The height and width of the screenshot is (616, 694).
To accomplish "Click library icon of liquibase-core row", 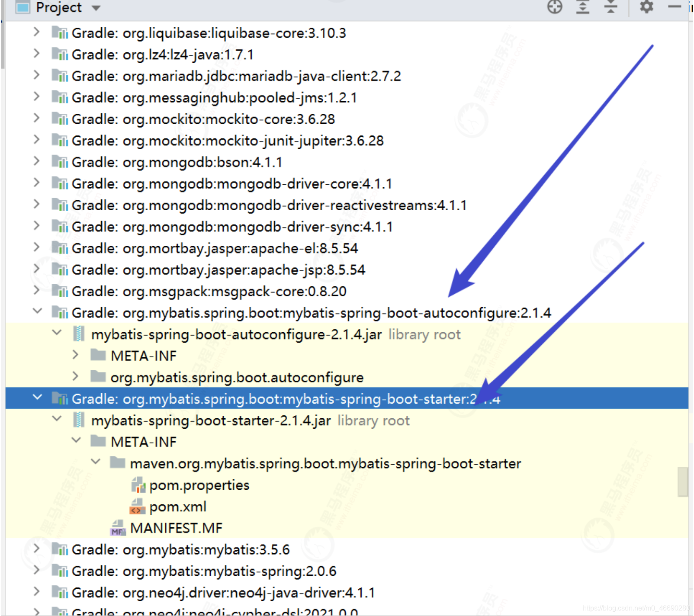I will coord(60,32).
